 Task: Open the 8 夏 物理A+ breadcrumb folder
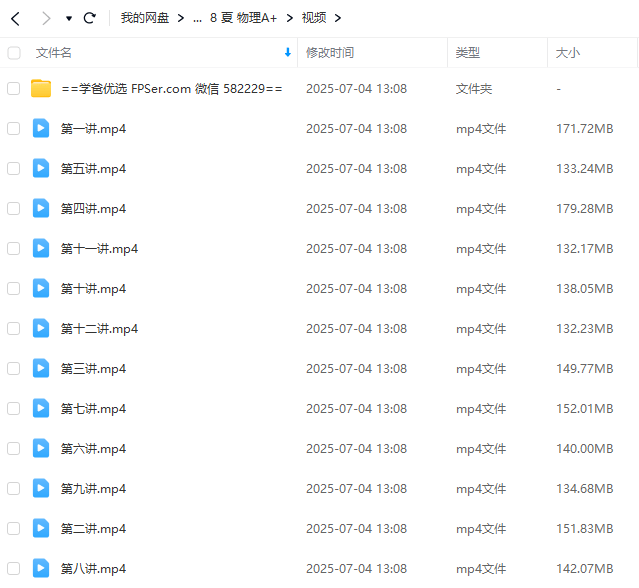click(243, 18)
